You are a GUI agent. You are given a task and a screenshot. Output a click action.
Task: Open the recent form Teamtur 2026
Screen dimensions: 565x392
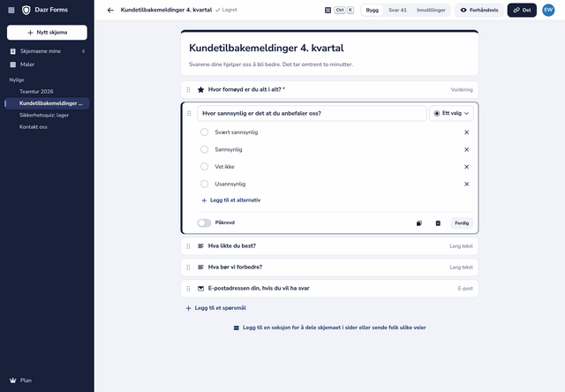(x=47, y=92)
